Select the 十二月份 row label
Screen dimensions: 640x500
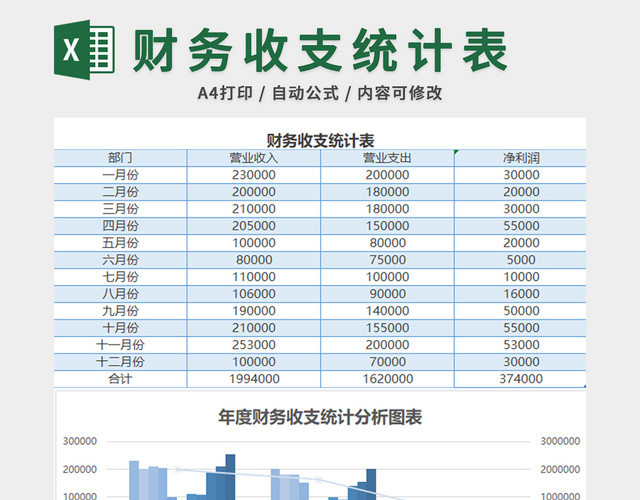click(x=120, y=362)
